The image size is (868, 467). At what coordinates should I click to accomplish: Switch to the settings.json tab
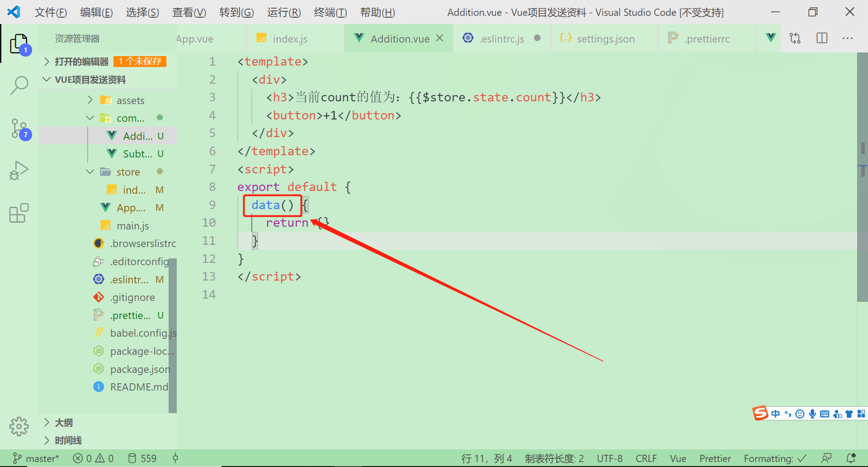(604, 39)
